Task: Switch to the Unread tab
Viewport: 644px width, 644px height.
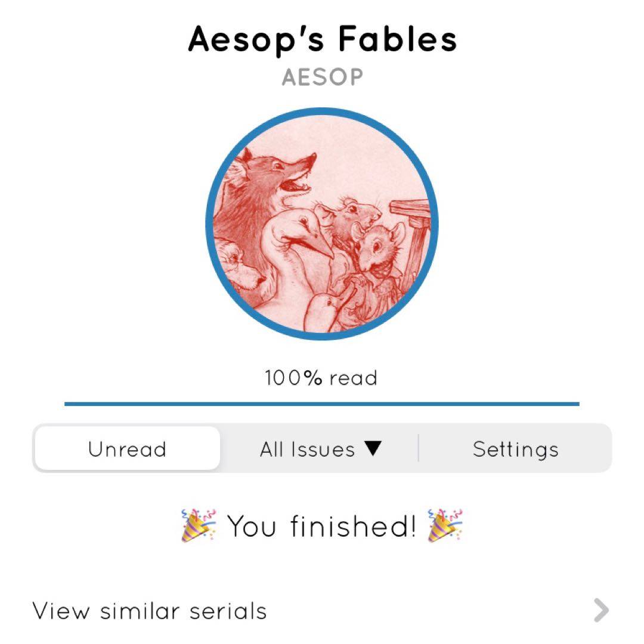Action: click(x=127, y=449)
